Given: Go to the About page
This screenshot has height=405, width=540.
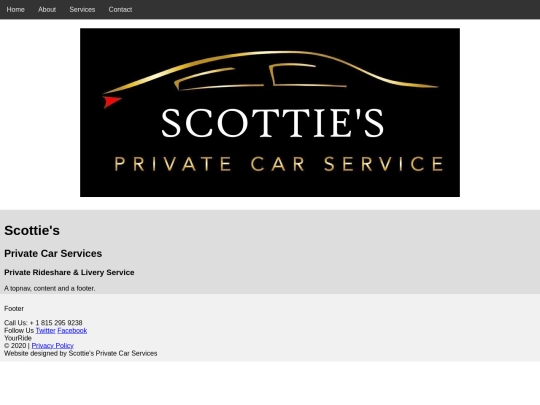Looking at the screenshot, I should (47, 9).
